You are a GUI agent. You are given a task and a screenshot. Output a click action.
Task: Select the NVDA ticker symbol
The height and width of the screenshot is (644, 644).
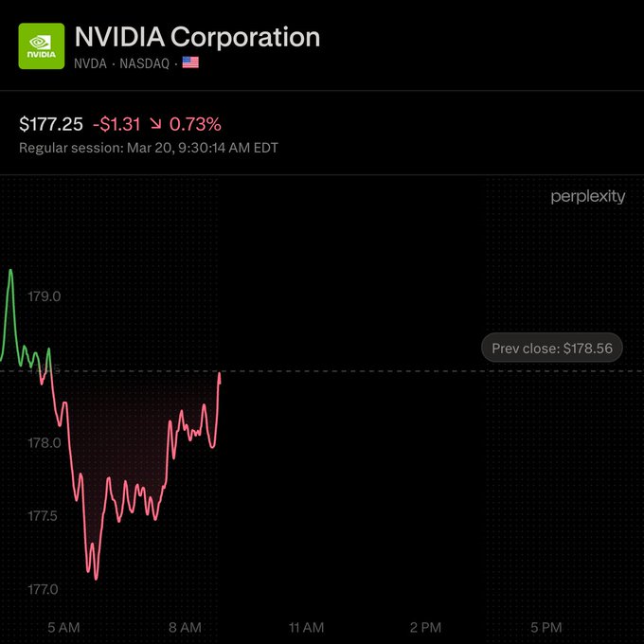click(90, 63)
